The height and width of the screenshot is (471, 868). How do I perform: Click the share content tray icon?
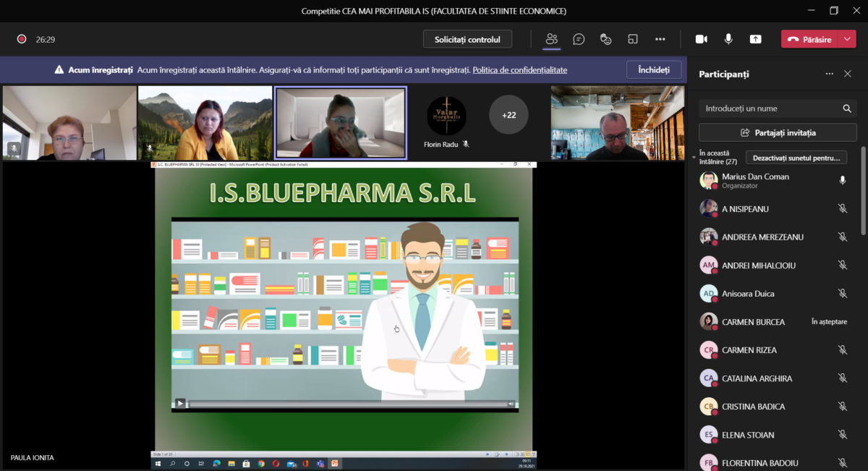pos(756,39)
